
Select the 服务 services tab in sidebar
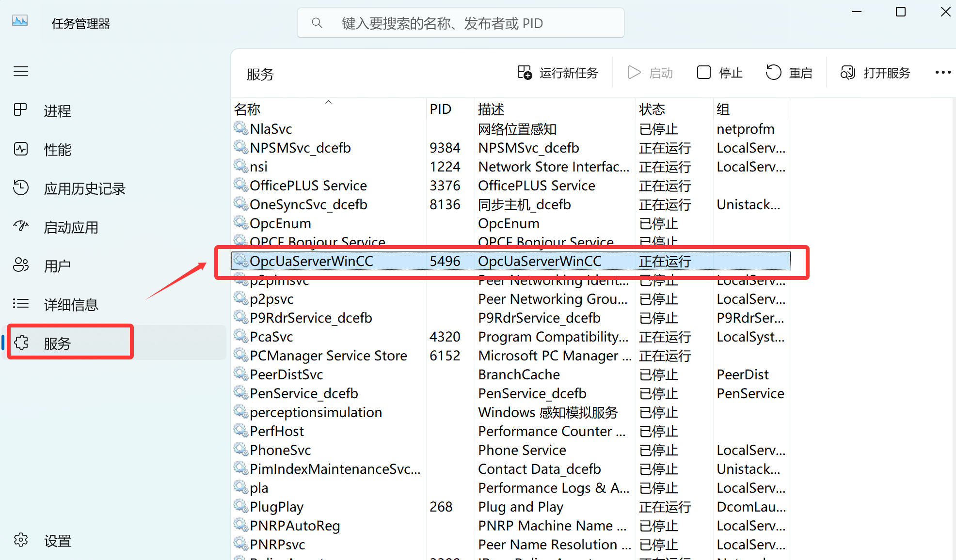(x=57, y=343)
